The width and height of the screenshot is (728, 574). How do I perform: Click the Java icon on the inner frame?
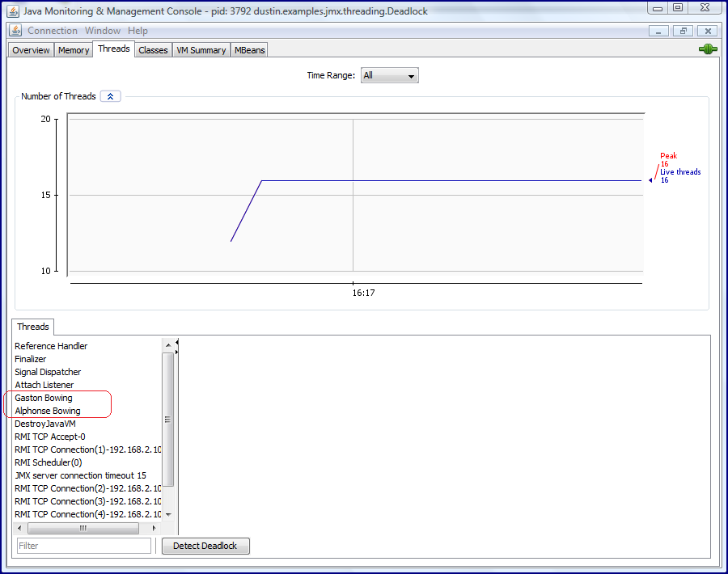[x=15, y=30]
